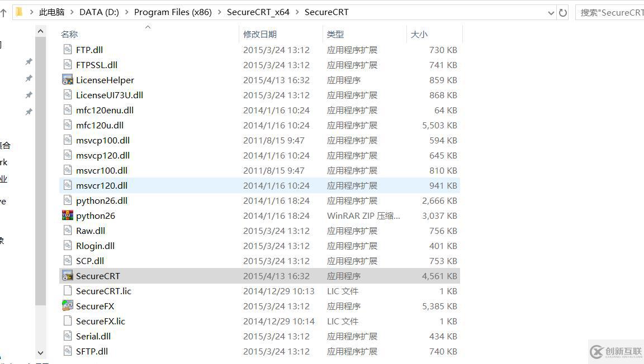Click the 4,561 KB size cell

[x=439, y=276]
